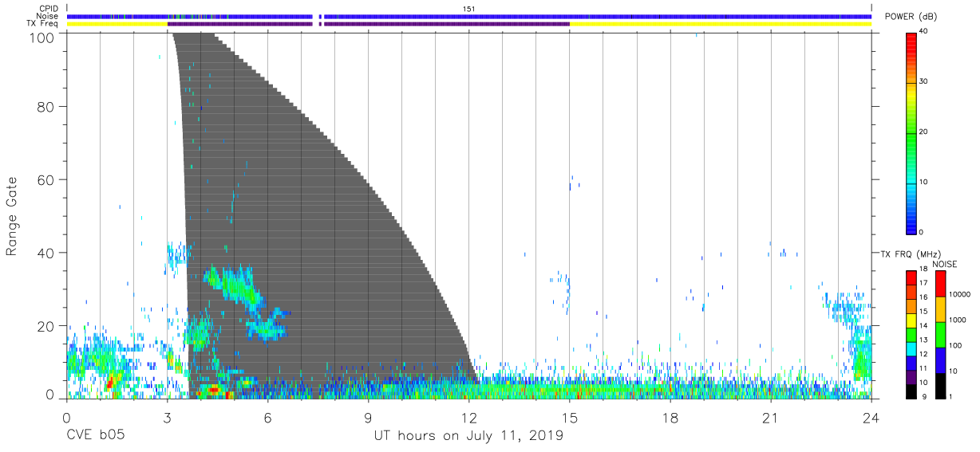Click the '10000' tick on the noise scale
The height and width of the screenshot is (452, 980).
[x=960, y=294]
